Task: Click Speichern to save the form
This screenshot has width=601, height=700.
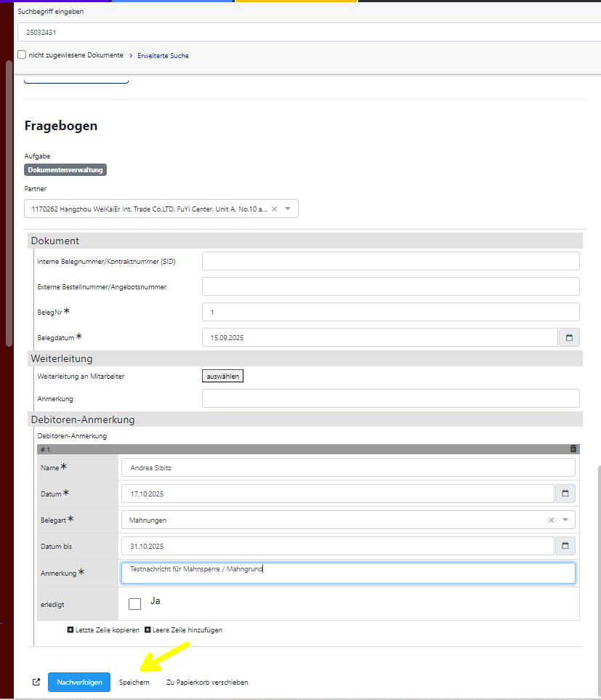Action: 134,683
